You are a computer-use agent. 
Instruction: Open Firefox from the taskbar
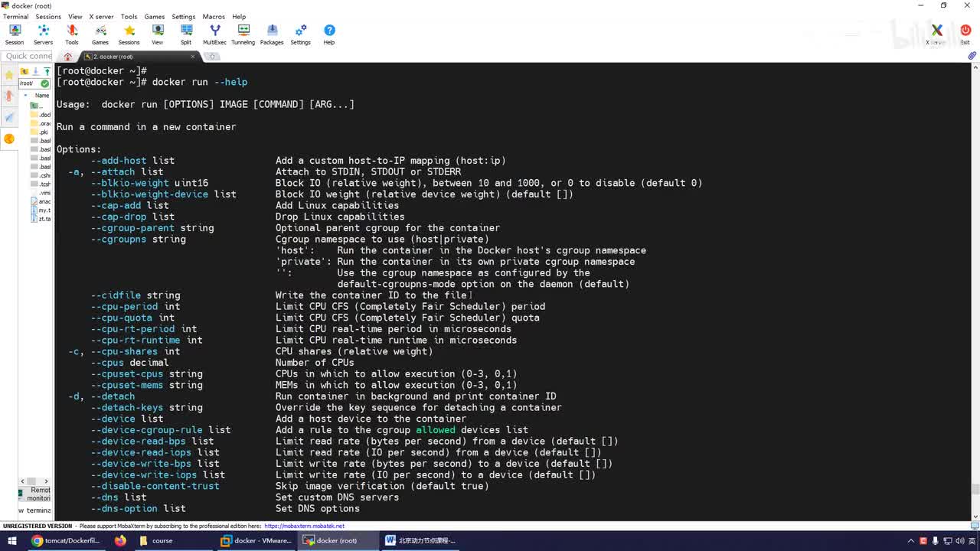click(120, 540)
